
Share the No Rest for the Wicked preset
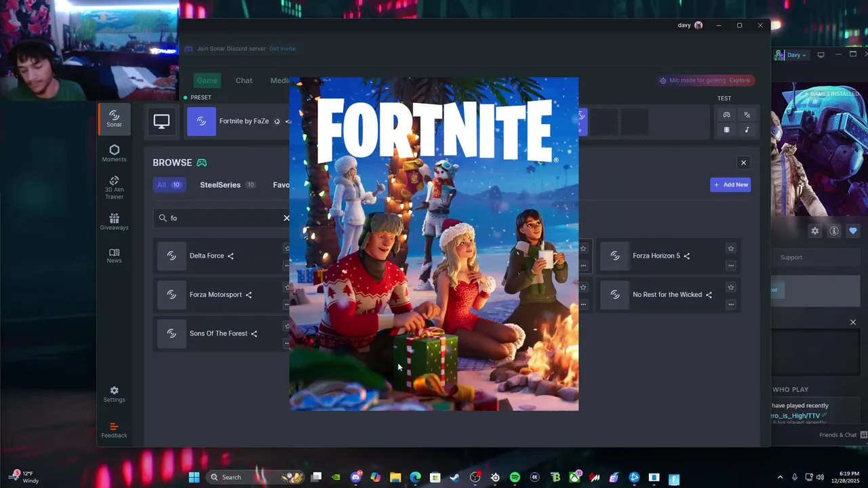(x=709, y=295)
